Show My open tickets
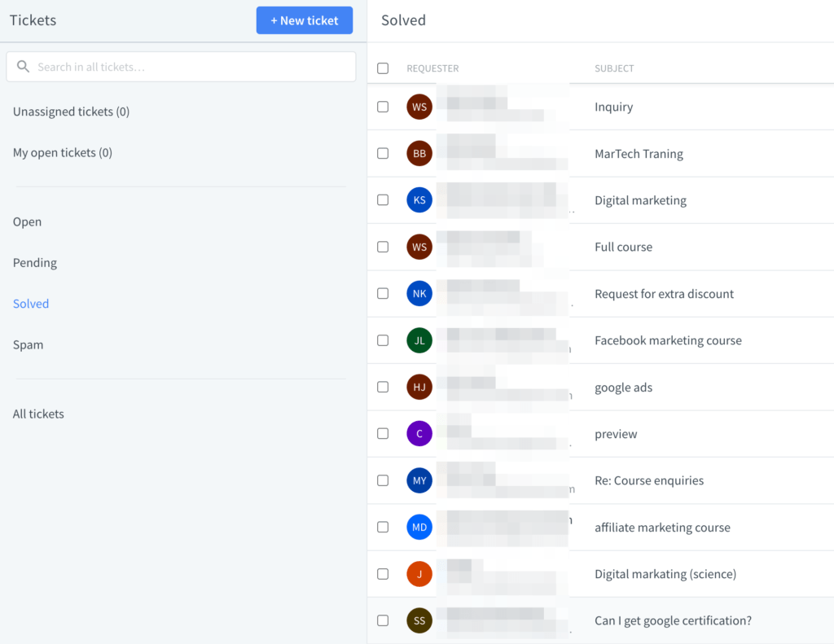This screenshot has width=834, height=644. tap(63, 152)
